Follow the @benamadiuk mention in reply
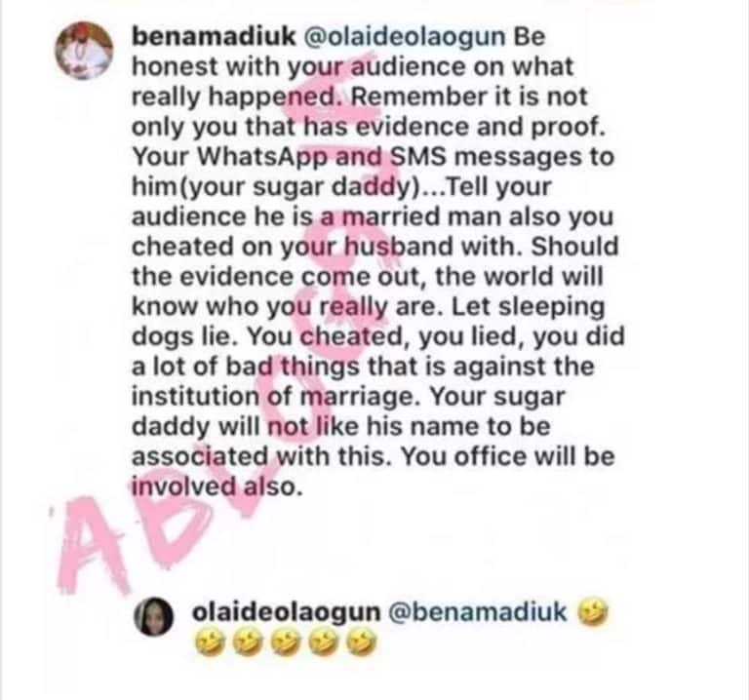This screenshot has width=749, height=700. pyautogui.click(x=478, y=612)
